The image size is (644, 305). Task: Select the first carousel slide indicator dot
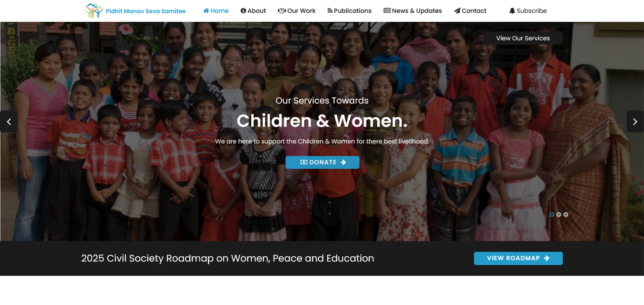[552, 215]
